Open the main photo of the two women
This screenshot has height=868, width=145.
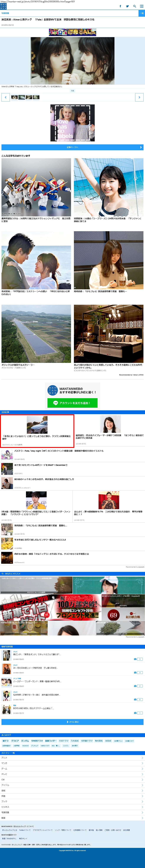pos(73,61)
